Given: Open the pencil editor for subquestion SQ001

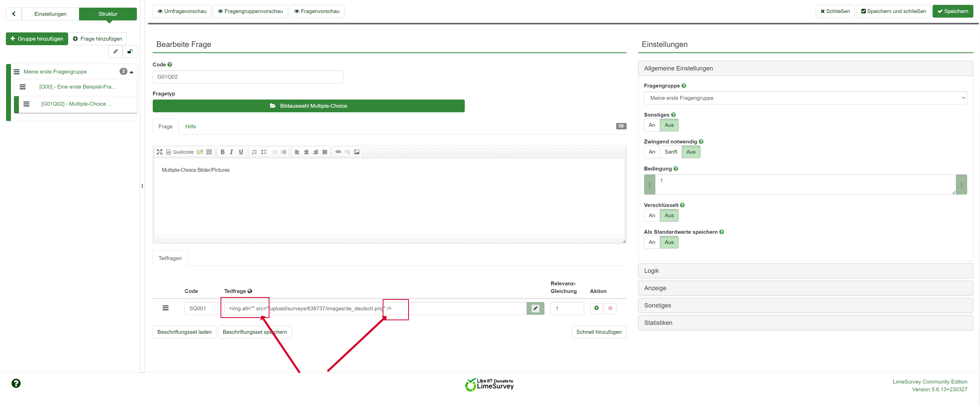Looking at the screenshot, I should coord(535,308).
